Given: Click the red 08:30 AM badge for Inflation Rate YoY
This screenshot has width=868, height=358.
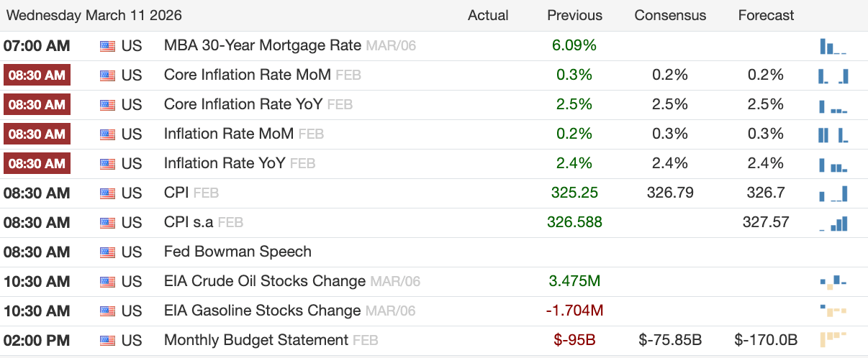Looking at the screenshot, I should coord(37,163).
